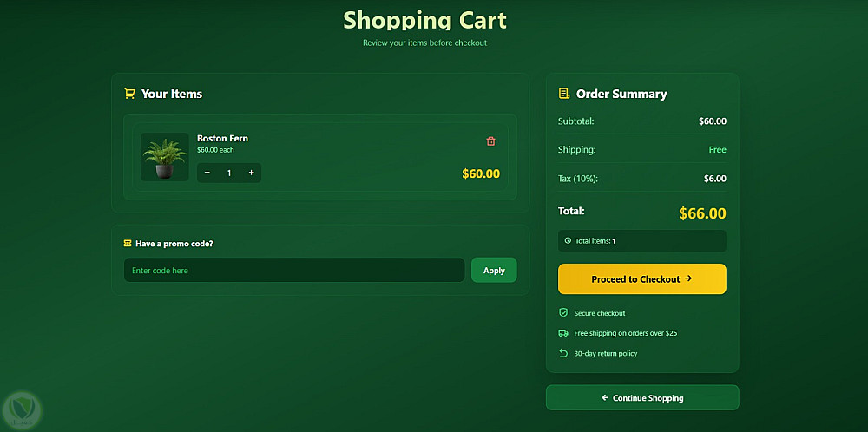This screenshot has height=432, width=868.
Task: Click the $66.00 order total amount
Action: point(702,213)
